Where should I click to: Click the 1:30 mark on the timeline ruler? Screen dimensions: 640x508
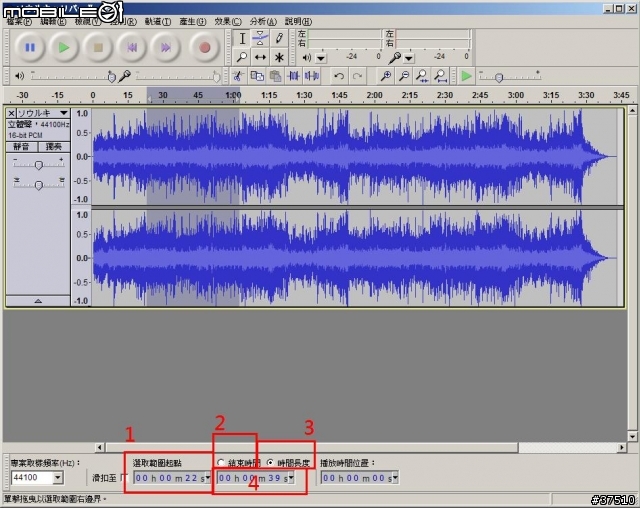click(x=304, y=95)
